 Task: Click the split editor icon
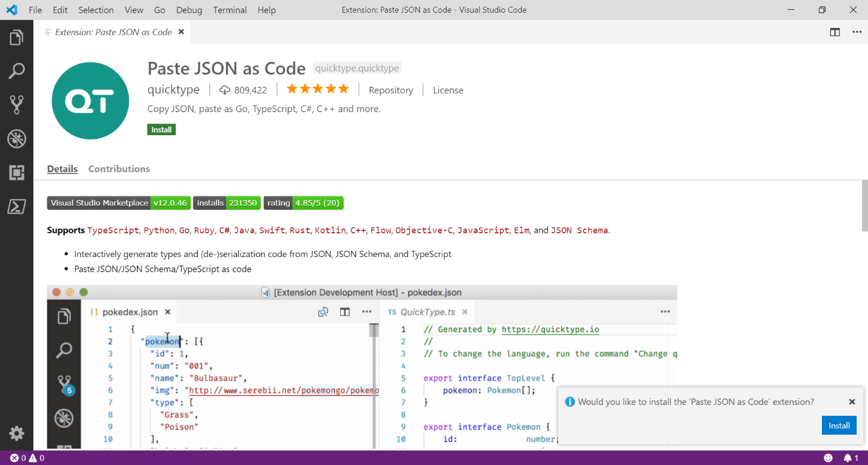(x=835, y=32)
